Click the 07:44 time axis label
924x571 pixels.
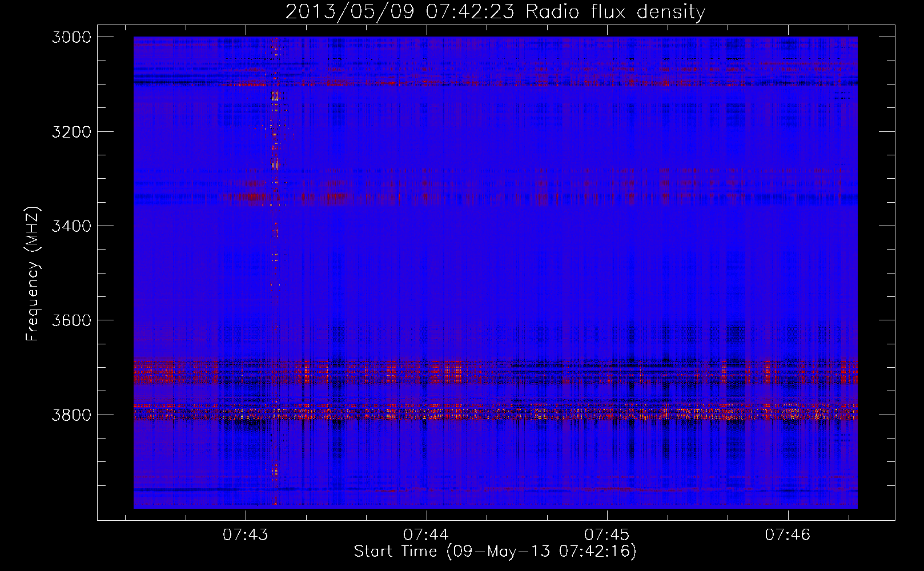point(426,535)
